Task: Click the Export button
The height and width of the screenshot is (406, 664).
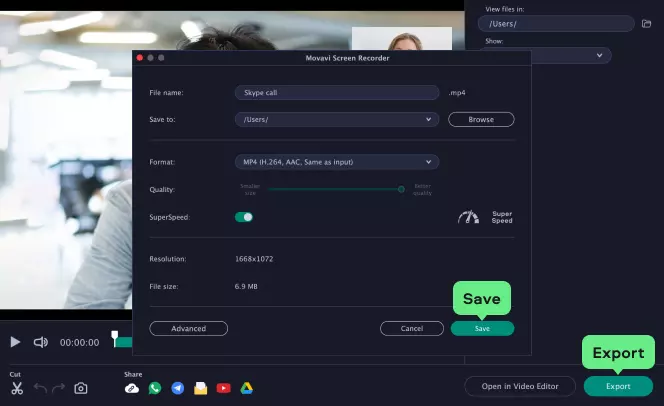Action: 618,386
